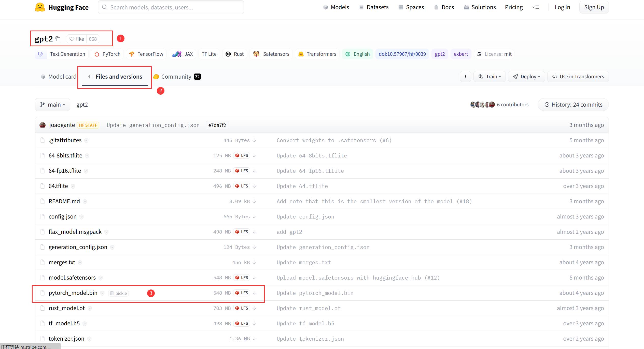Open History with 24 commits
Viewport: 644px width, 349px height.
[573, 105]
